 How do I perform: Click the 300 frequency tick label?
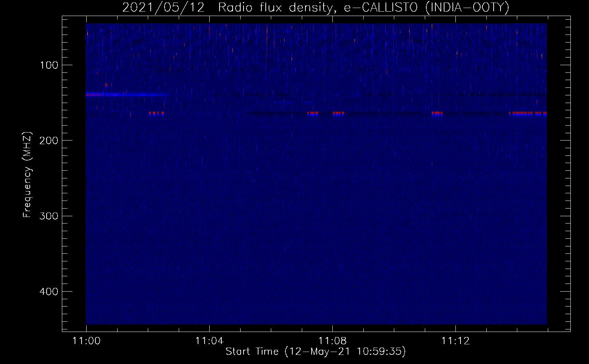click(49, 216)
